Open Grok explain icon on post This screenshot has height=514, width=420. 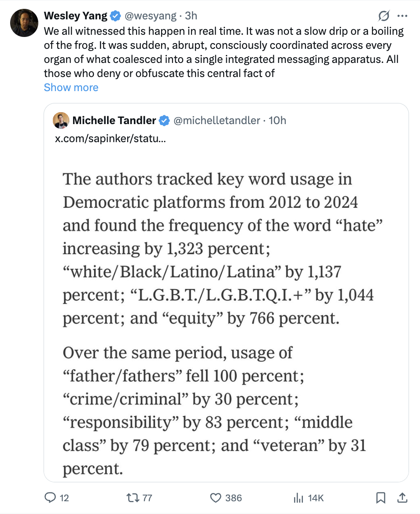point(383,16)
